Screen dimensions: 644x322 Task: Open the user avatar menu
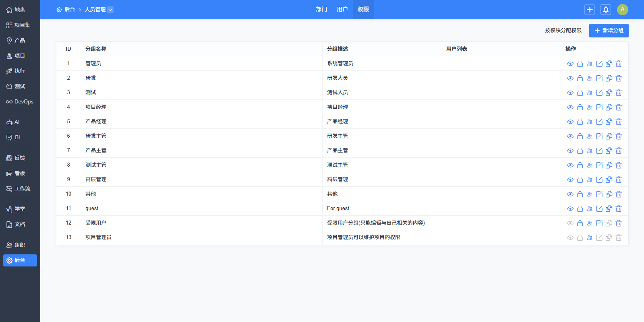pyautogui.click(x=622, y=10)
